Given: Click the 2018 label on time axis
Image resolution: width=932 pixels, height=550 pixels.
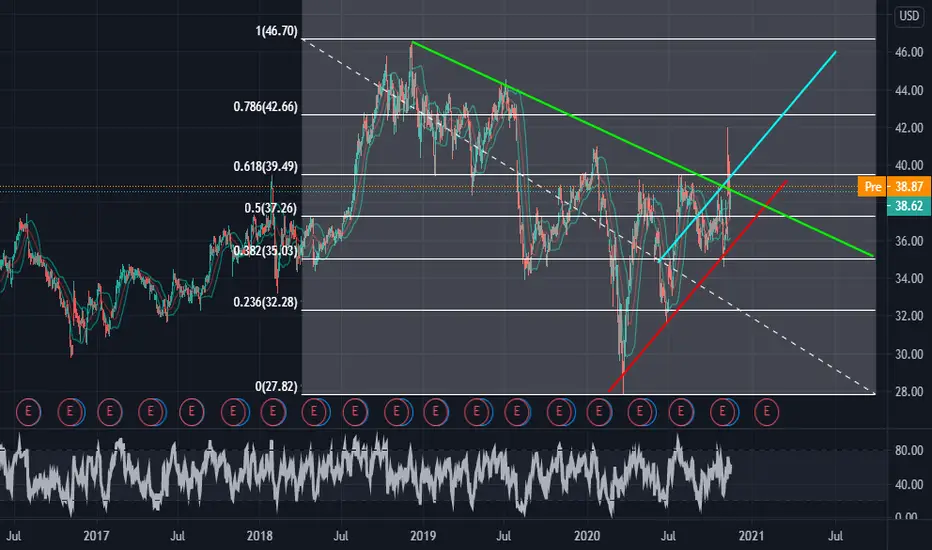Looking at the screenshot, I should pyautogui.click(x=260, y=536).
